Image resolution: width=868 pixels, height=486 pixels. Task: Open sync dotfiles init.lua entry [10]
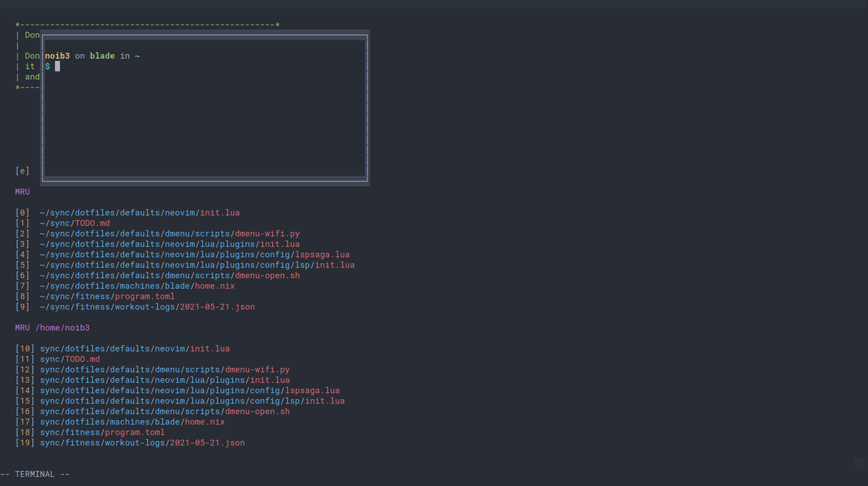click(135, 348)
